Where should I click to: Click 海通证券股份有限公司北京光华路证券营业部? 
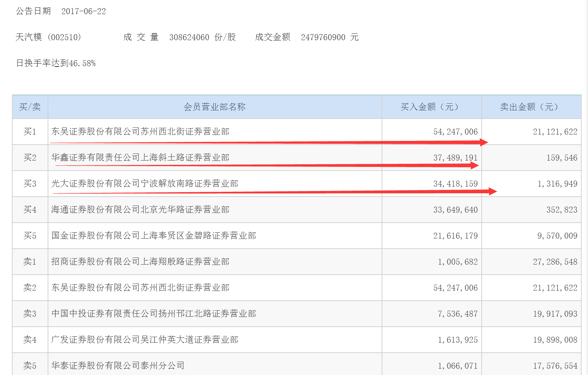pyautogui.click(x=140, y=210)
